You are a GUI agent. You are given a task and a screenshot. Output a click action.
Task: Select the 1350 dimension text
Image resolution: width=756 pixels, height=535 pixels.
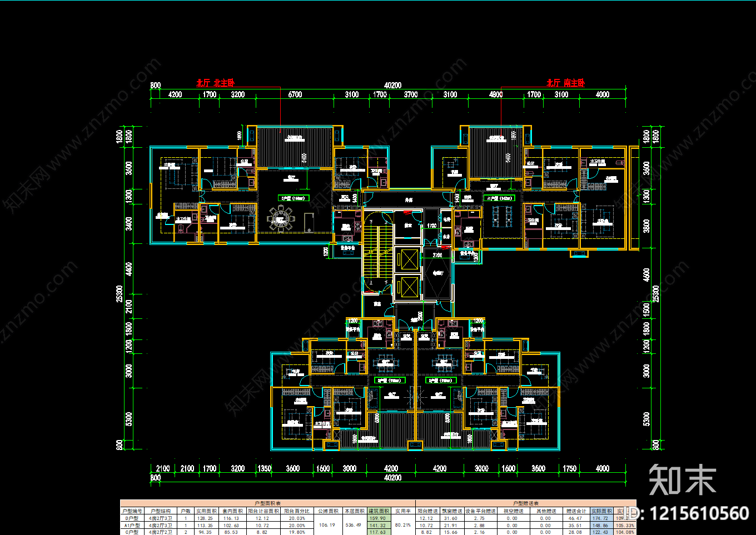click(x=264, y=468)
